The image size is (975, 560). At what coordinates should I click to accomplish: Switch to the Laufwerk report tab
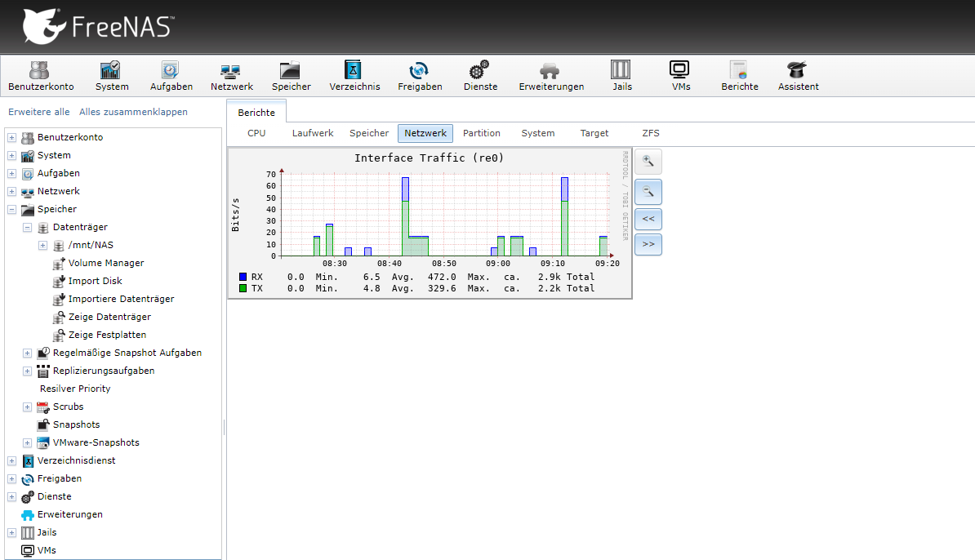313,133
